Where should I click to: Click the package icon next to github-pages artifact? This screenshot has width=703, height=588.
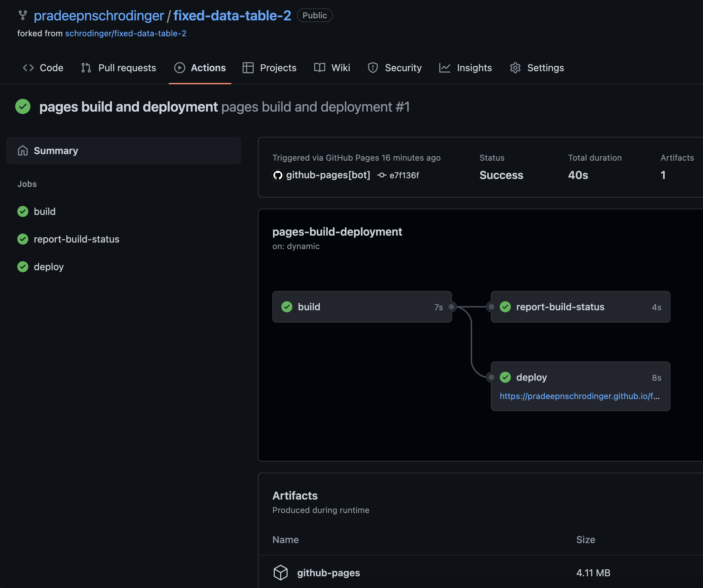click(281, 572)
